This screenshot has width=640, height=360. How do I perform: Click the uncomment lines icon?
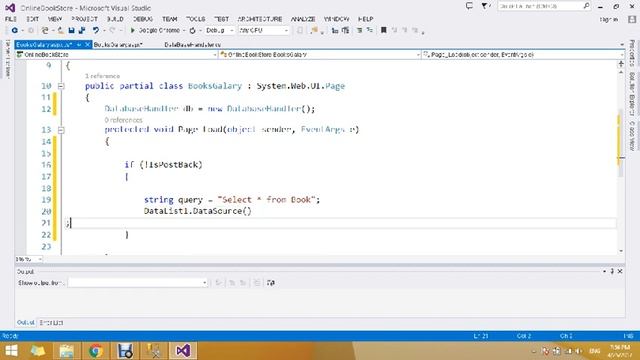[370, 31]
